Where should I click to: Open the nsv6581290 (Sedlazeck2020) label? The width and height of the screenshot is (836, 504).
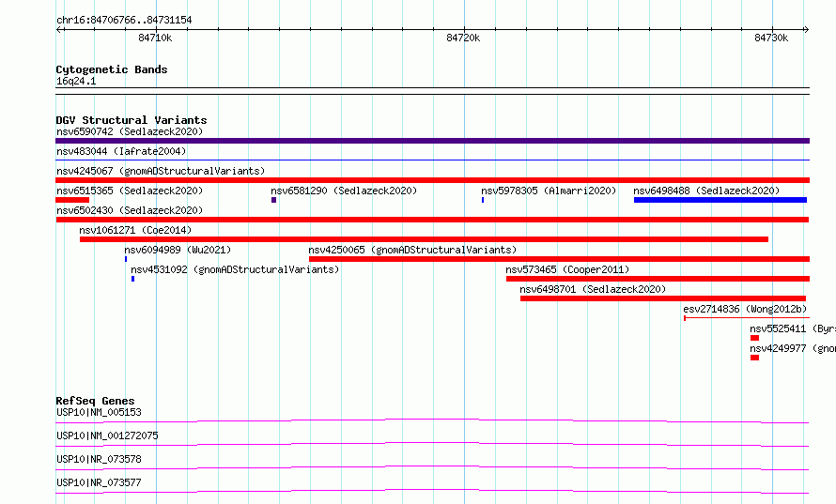click(344, 191)
